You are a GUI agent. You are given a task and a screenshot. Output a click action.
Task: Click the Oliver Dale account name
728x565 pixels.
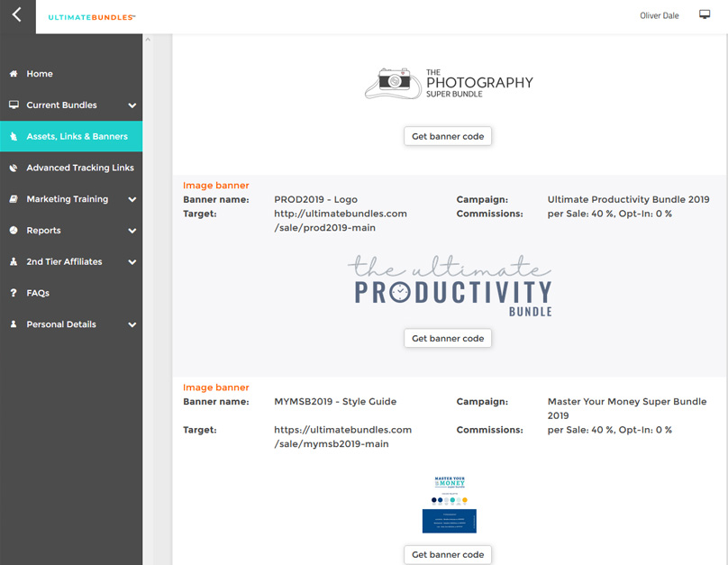(x=660, y=15)
